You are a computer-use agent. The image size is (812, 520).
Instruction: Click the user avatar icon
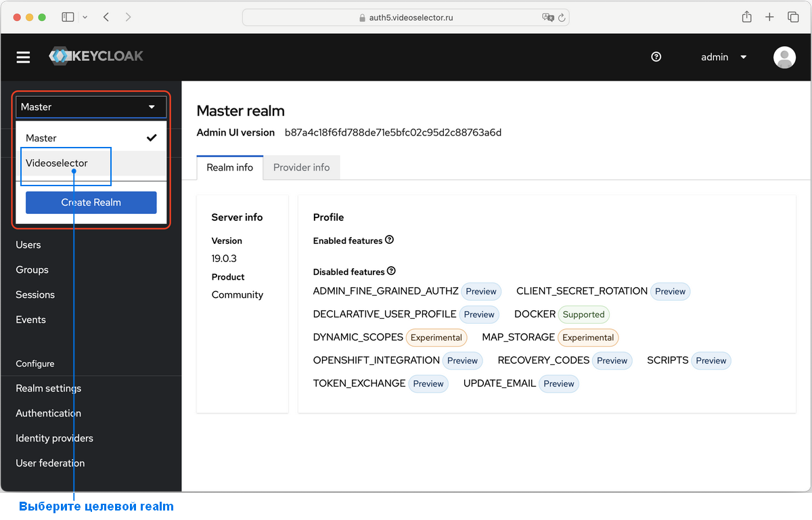click(x=784, y=58)
